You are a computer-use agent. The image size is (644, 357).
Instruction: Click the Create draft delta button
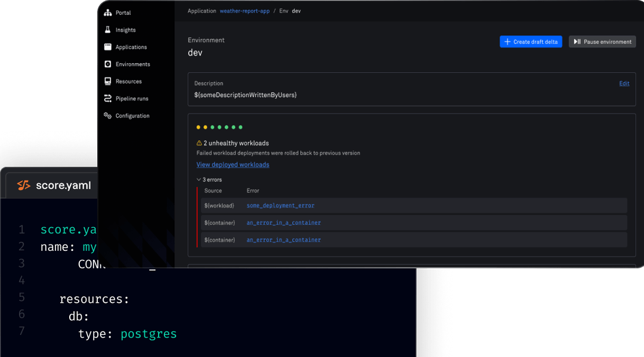coord(531,41)
